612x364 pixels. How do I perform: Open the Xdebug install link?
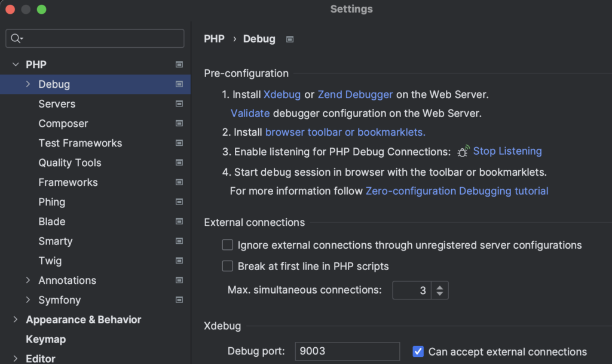tap(282, 94)
